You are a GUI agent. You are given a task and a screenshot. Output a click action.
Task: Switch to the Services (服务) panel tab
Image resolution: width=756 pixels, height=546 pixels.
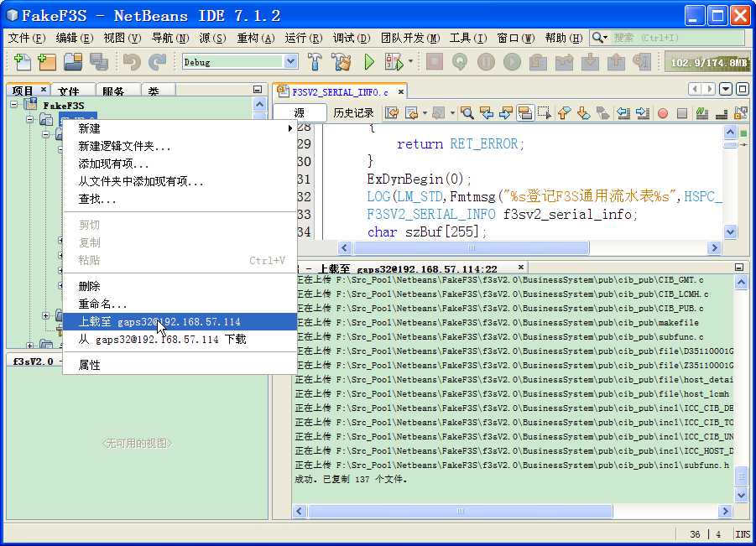(117, 91)
